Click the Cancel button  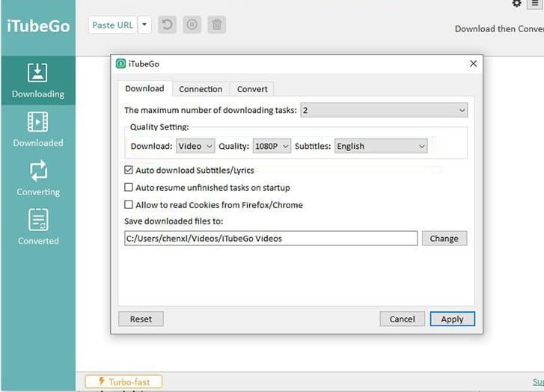tap(402, 319)
